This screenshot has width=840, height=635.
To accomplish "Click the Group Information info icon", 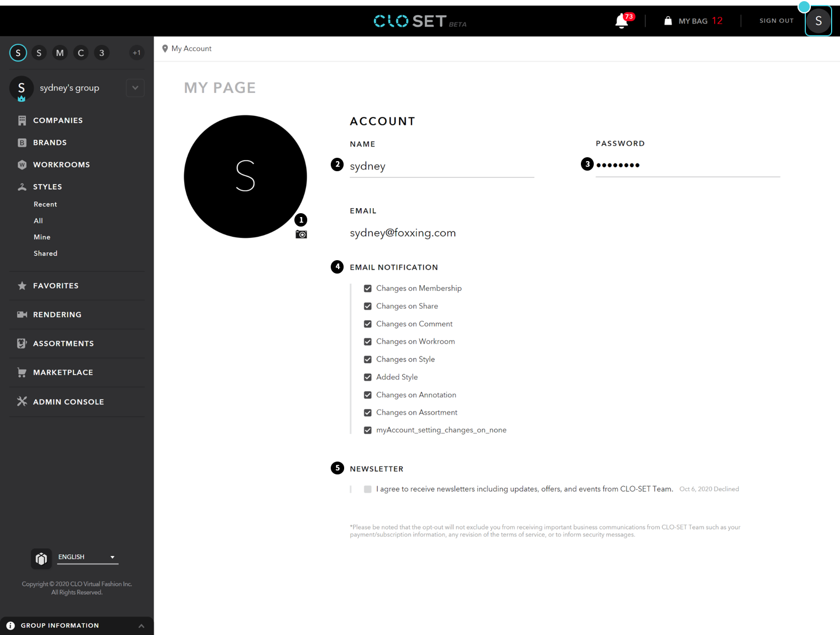I will 10,625.
